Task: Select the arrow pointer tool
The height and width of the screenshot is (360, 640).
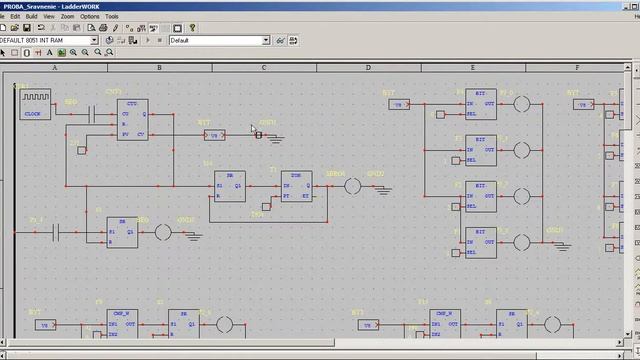Action: pos(3,53)
